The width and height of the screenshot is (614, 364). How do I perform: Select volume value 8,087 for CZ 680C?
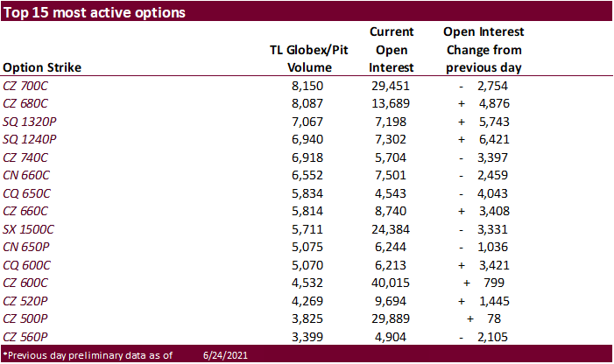pos(313,103)
